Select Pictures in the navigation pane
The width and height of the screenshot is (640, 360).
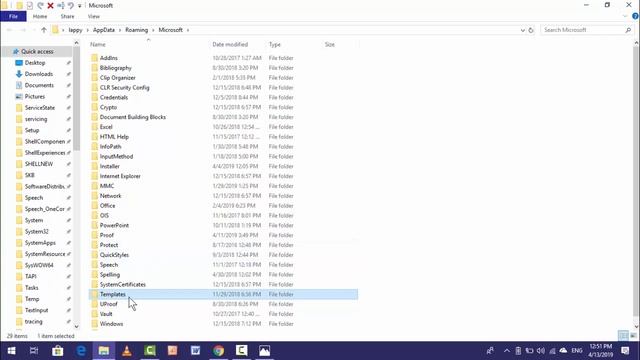pos(35,96)
